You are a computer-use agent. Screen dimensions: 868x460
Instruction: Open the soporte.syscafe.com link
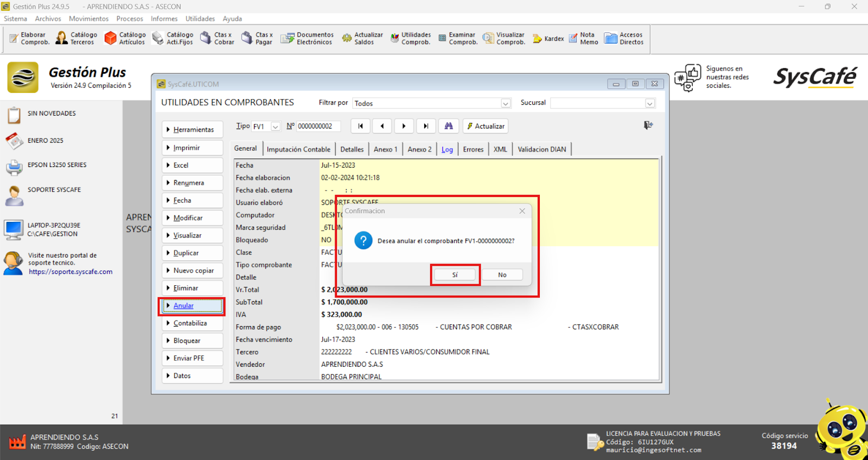71,272
